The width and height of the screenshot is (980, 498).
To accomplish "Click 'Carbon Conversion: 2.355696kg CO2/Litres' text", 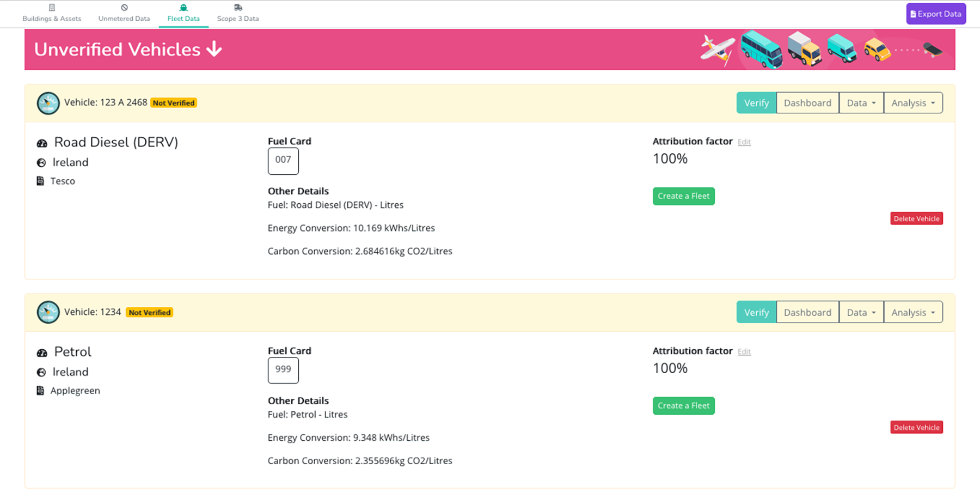I will point(360,461).
